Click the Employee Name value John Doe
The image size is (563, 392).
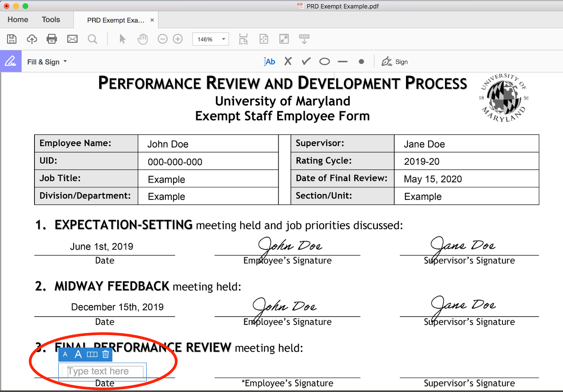[x=168, y=144]
